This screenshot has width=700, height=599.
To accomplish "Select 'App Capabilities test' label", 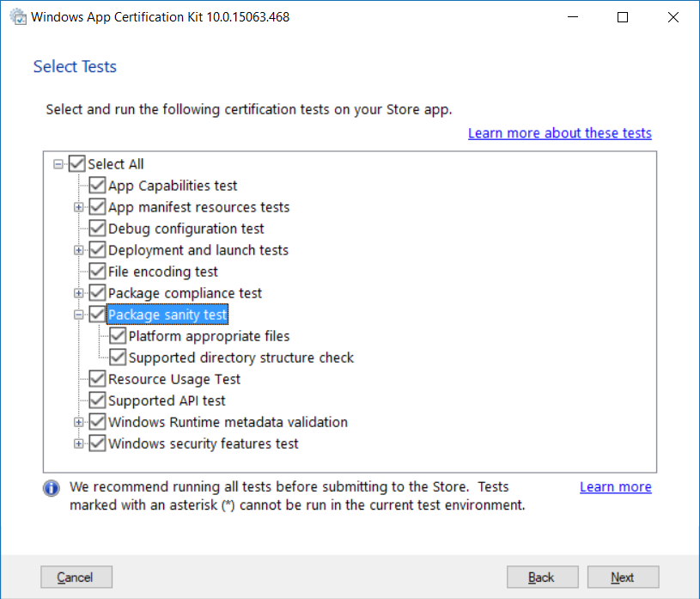I will click(173, 186).
